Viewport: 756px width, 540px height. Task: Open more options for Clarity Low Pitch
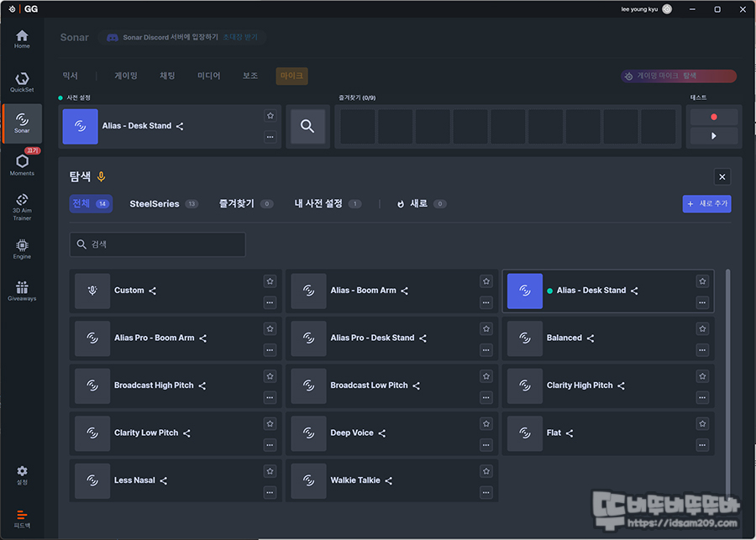[x=270, y=445]
